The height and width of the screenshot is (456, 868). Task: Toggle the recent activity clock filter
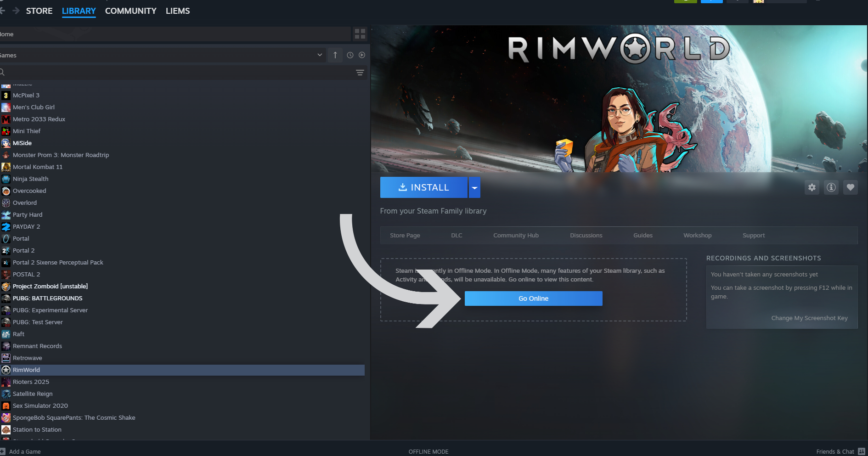(x=350, y=55)
